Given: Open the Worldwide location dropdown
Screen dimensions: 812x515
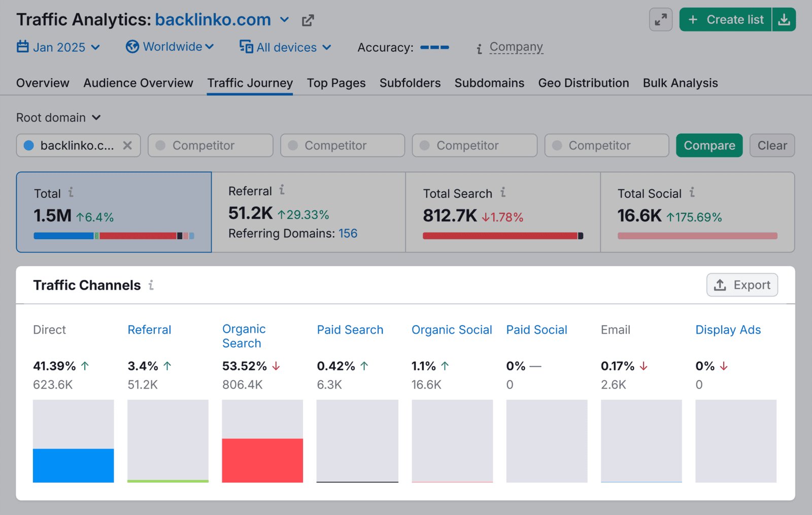Looking at the screenshot, I should (170, 46).
